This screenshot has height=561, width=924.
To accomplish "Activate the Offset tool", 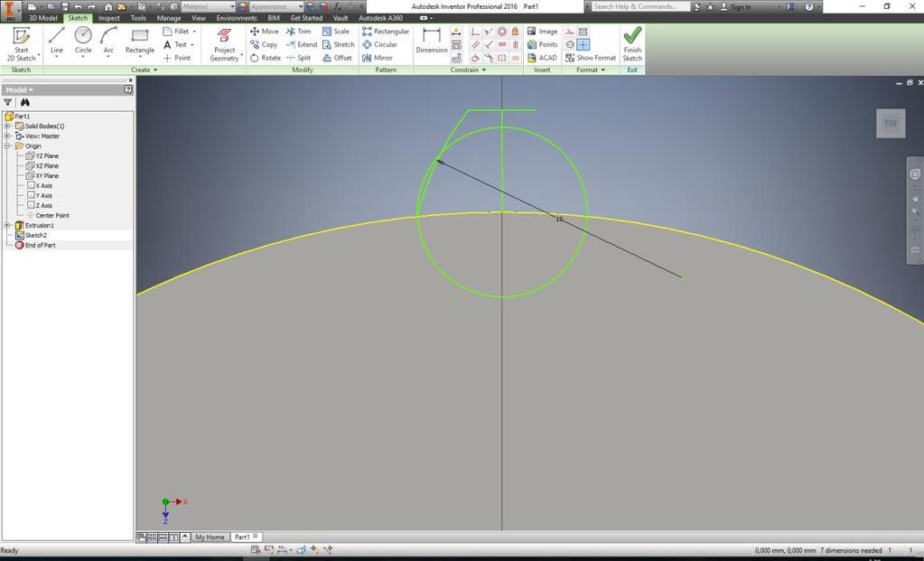I will [337, 58].
